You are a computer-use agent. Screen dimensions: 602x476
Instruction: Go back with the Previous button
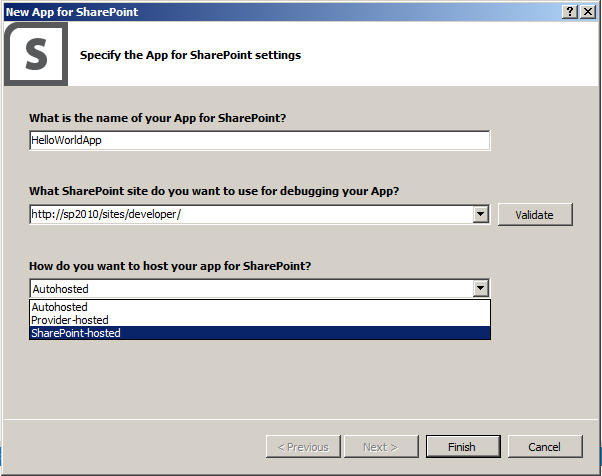click(303, 446)
